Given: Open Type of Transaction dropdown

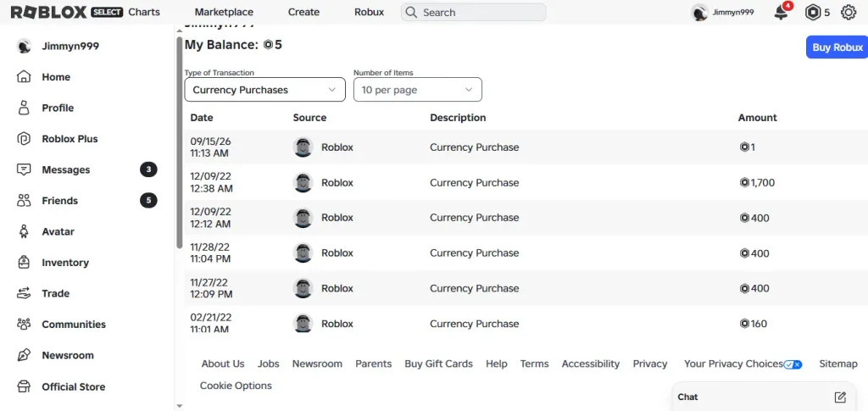Looking at the screenshot, I should pos(264,90).
